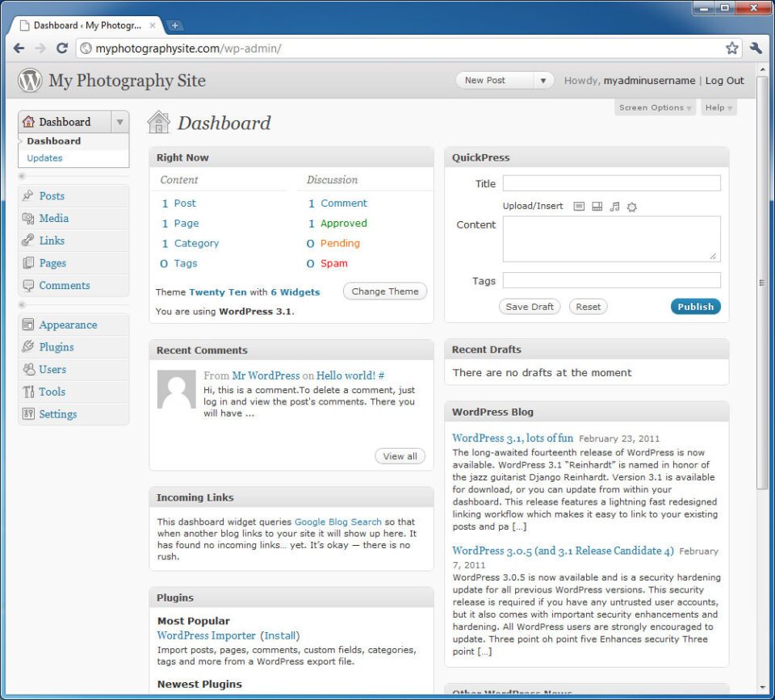Click in the QuickPress Tags field
775x700 pixels.
point(611,280)
